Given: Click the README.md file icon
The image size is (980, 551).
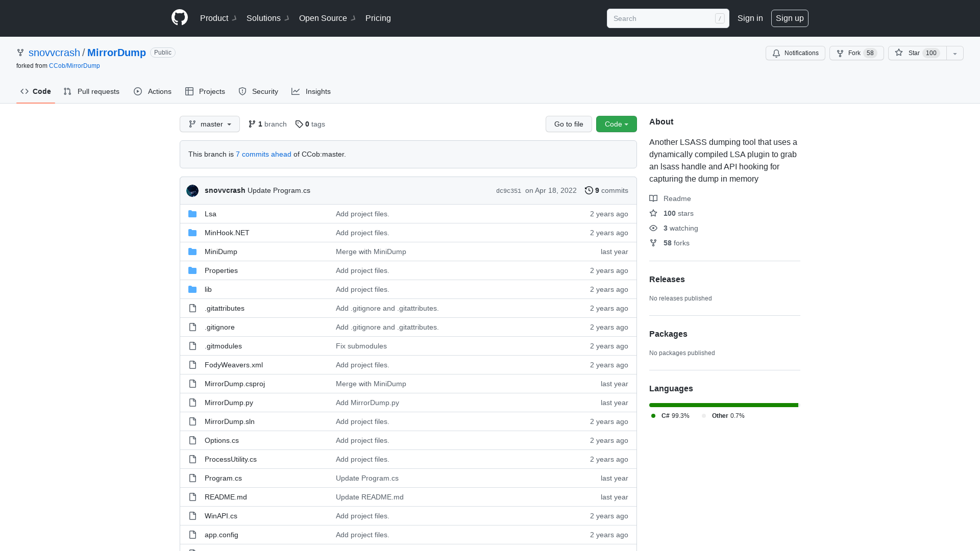Looking at the screenshot, I should coord(192,497).
